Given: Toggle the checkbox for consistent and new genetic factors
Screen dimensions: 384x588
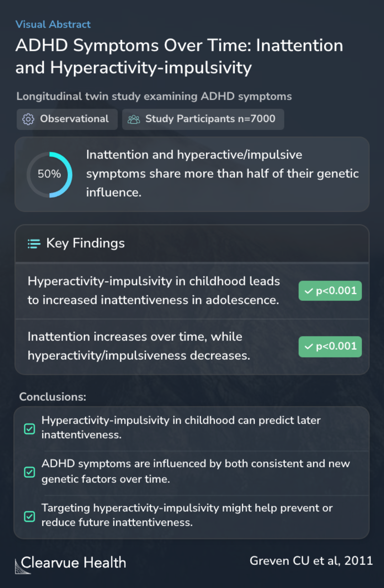Looking at the screenshot, I should (x=30, y=472).
